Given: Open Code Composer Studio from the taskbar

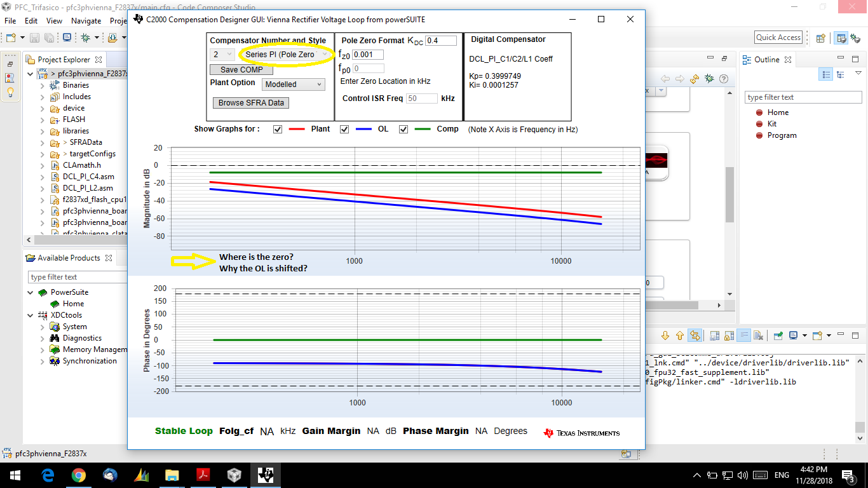Looking at the screenshot, I should (265, 475).
